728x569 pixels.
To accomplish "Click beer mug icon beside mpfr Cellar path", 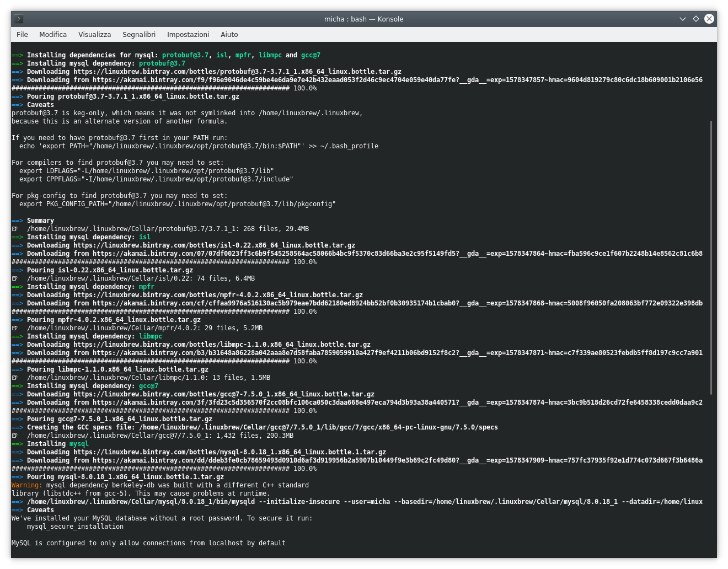I will point(15,328).
